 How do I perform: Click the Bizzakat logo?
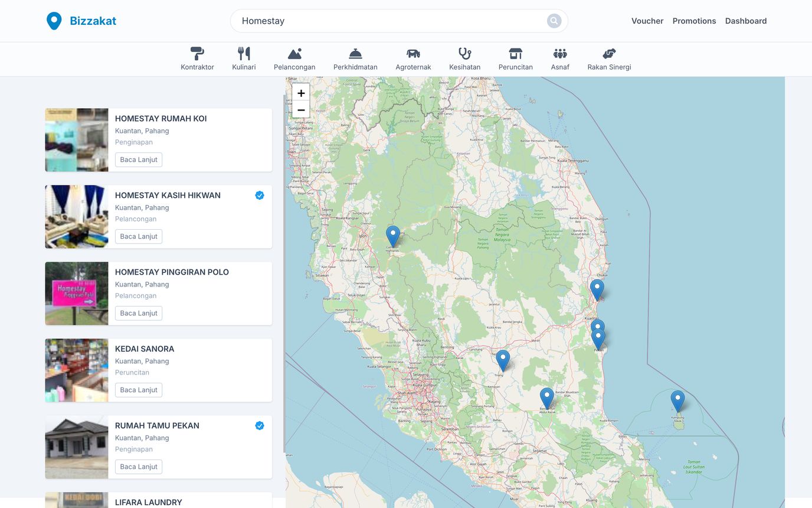[x=81, y=21]
